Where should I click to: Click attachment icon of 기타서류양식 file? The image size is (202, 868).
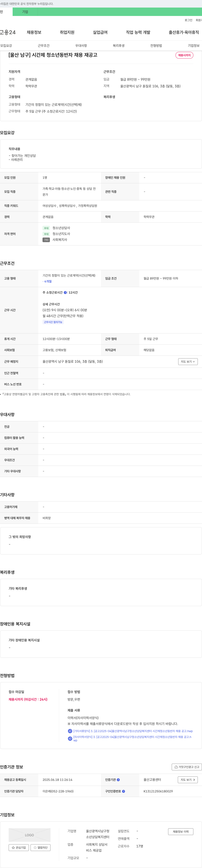tap(70, 731)
